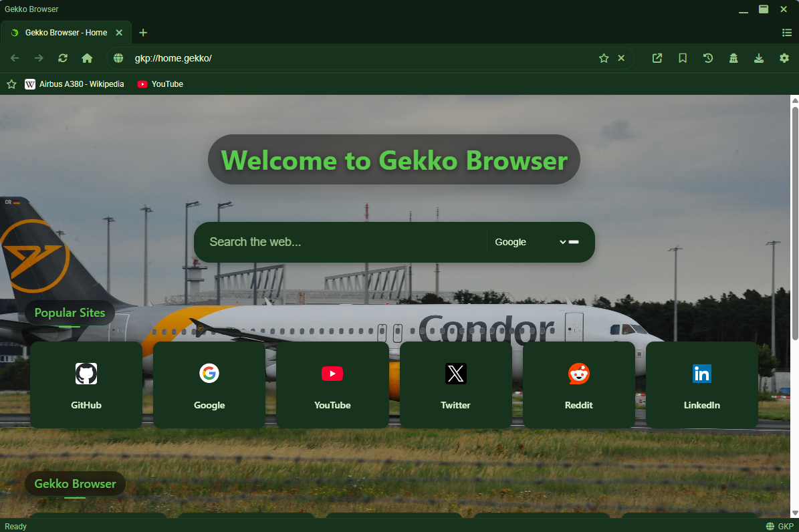Open the home page via house icon
799x532 pixels.
(87, 58)
